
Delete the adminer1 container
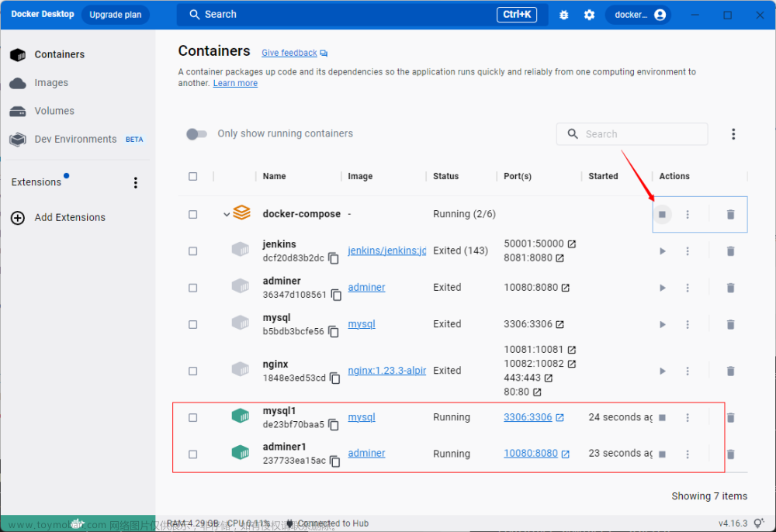[730, 454]
